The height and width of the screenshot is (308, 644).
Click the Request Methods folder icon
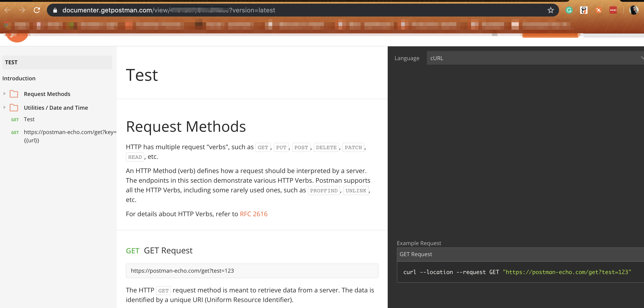[x=14, y=94]
